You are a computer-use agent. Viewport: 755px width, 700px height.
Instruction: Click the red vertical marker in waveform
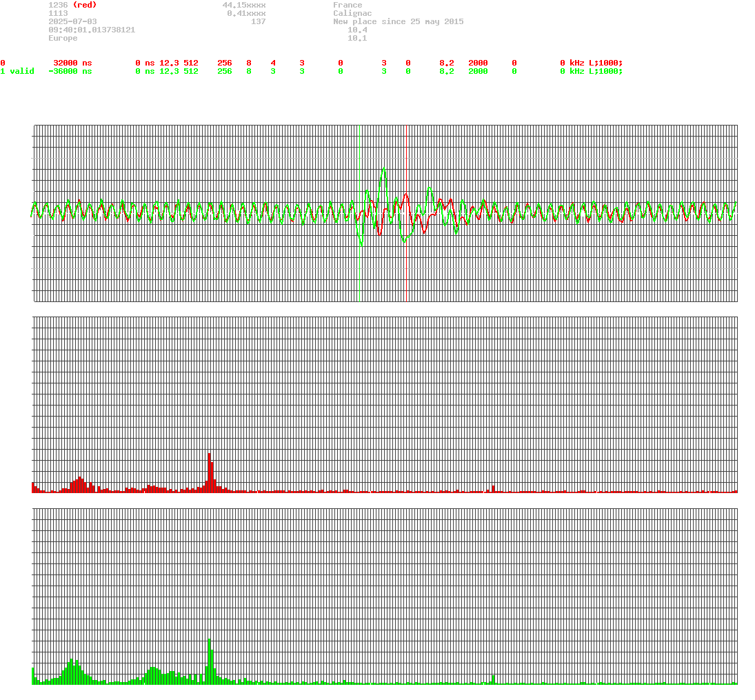click(x=407, y=213)
